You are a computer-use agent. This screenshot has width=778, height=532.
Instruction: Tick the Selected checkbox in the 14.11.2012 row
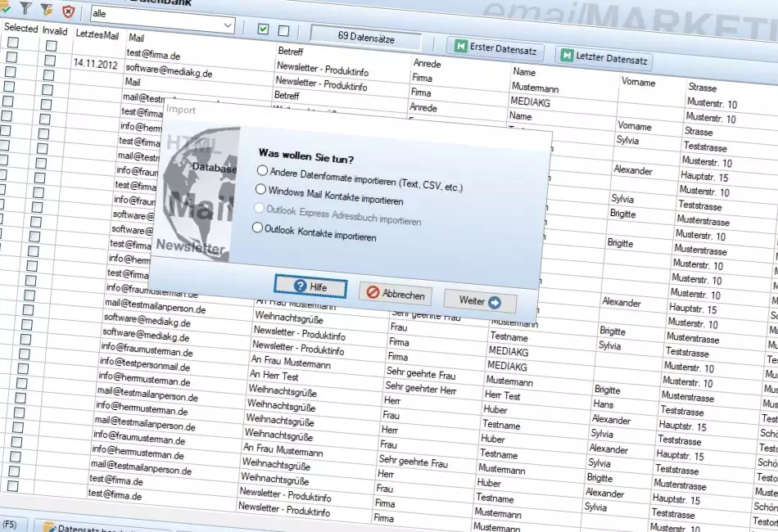[11, 57]
